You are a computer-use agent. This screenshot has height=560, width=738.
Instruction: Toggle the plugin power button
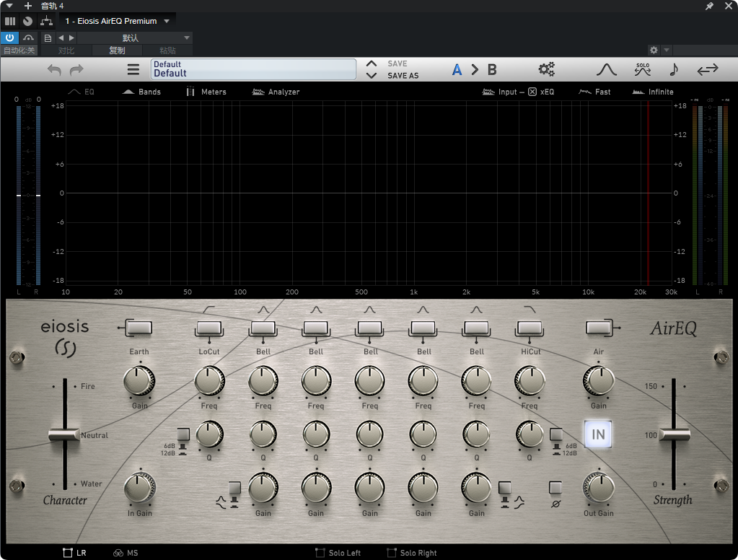pos(9,38)
